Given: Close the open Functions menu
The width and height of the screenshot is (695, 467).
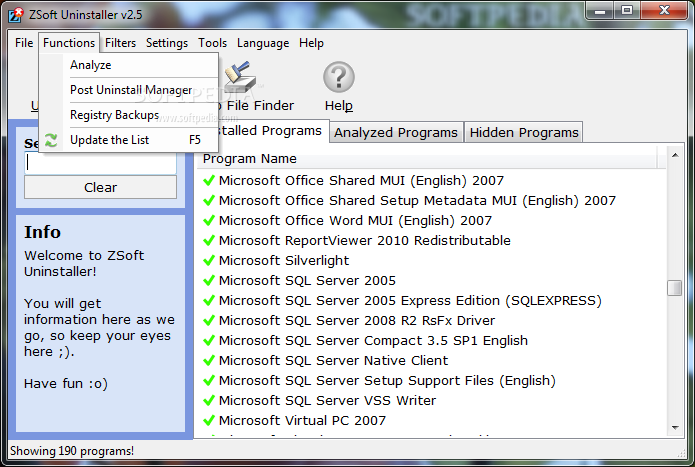Looking at the screenshot, I should (x=69, y=43).
